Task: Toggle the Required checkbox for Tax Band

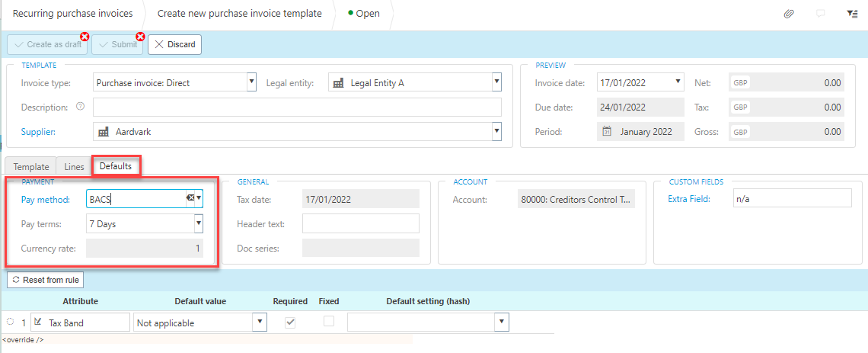Action: (290, 322)
